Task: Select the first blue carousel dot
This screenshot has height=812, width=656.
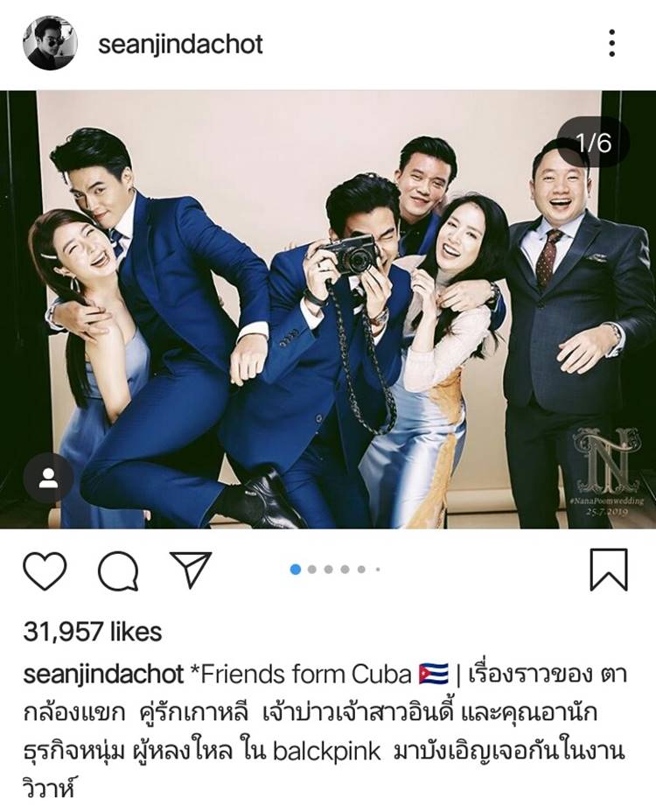Action: [295, 570]
